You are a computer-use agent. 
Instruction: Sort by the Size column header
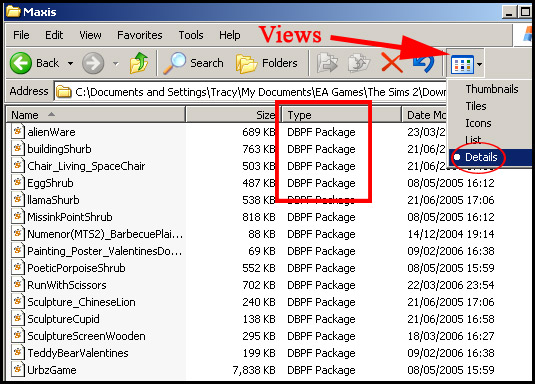[x=233, y=115]
